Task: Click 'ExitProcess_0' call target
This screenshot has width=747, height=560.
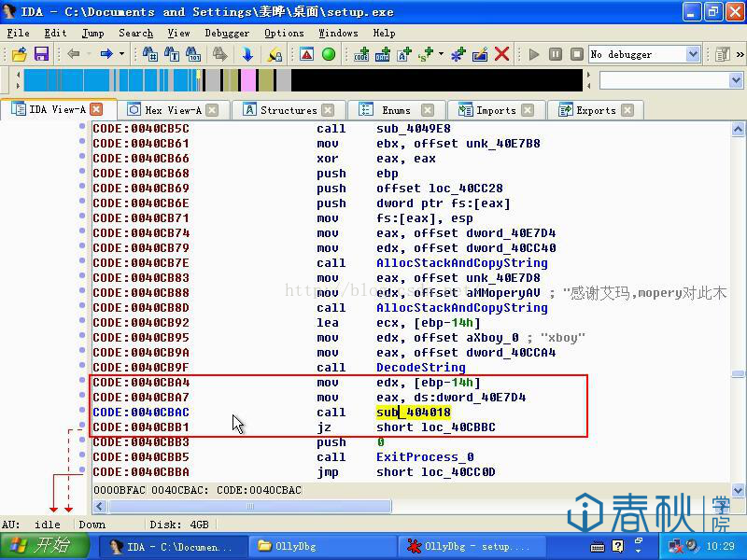Action: coord(425,457)
